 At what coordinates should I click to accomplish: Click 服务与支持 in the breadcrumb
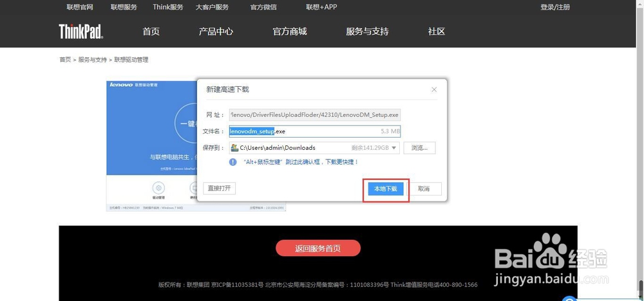point(92,60)
